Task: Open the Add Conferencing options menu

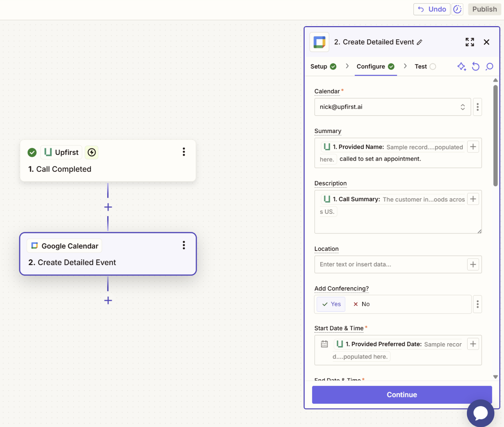Action: 478,304
